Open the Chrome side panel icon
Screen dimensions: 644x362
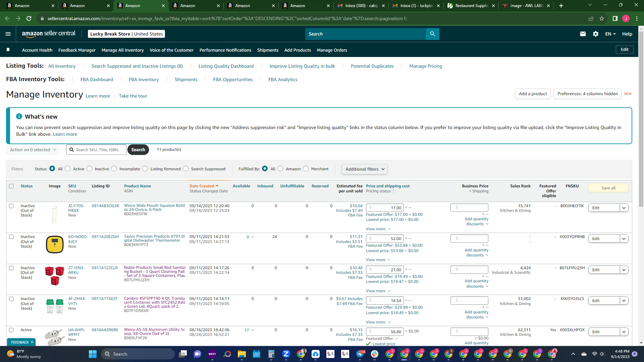pyautogui.click(x=615, y=18)
